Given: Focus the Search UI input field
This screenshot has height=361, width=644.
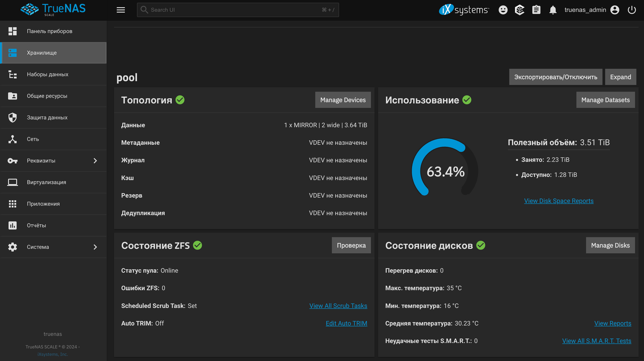Looking at the screenshot, I should 238,10.
